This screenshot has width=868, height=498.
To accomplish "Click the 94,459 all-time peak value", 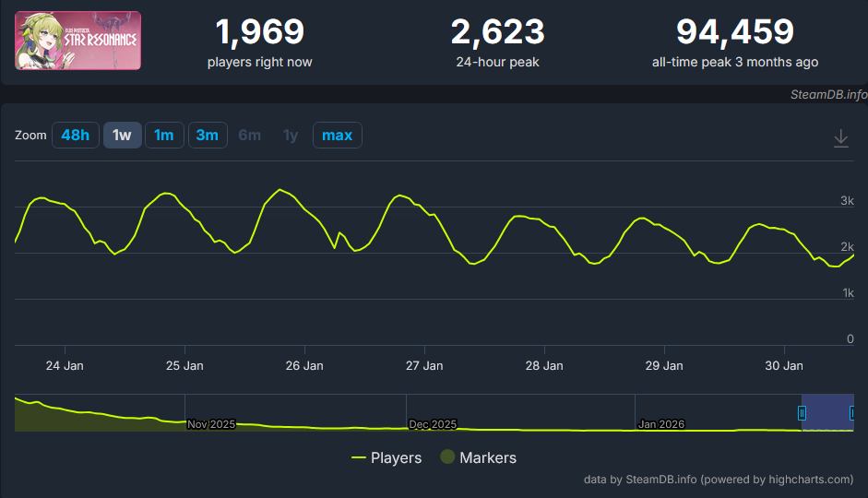I will coord(735,32).
